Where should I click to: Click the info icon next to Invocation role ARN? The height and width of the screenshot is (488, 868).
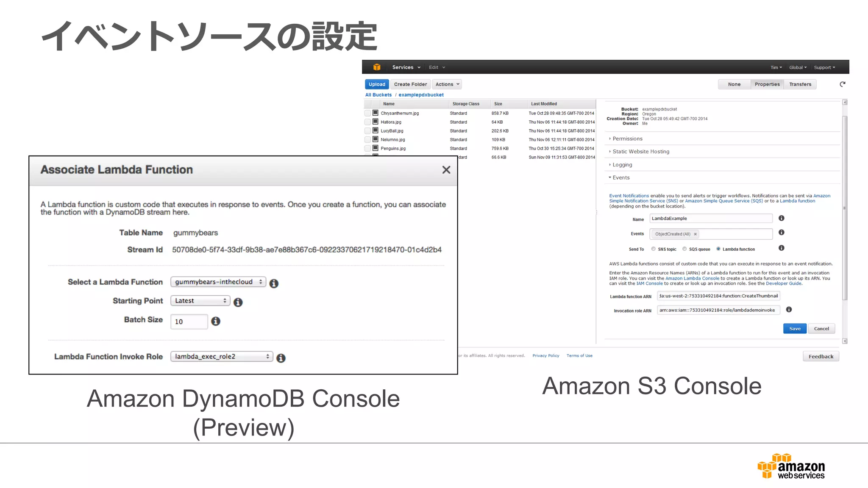[789, 310]
